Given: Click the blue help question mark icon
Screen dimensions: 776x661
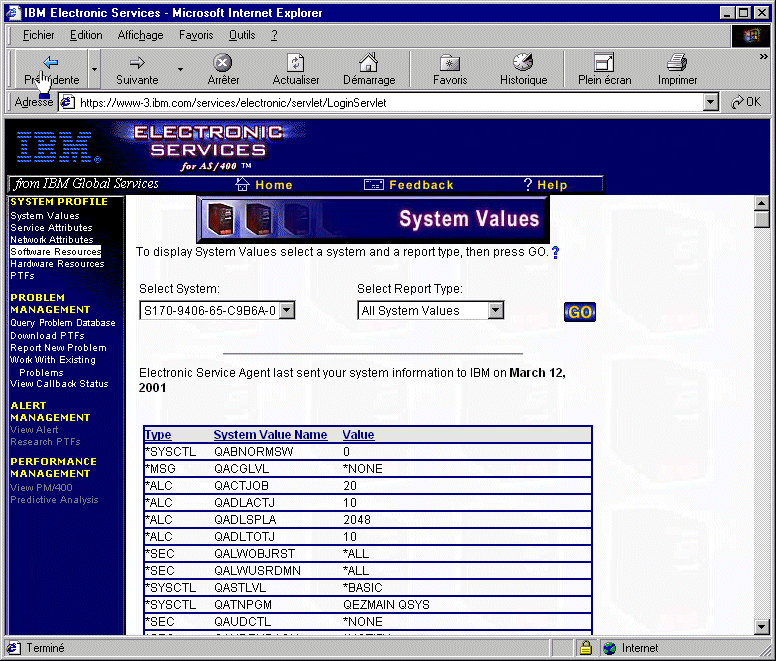Looking at the screenshot, I should [555, 252].
